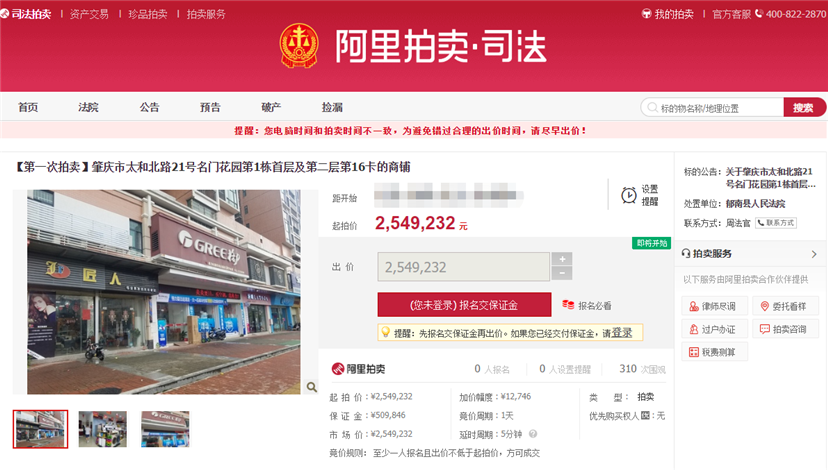The image size is (828, 470).
Task: Click the magnifier icon in search box
Action: pos(653,108)
